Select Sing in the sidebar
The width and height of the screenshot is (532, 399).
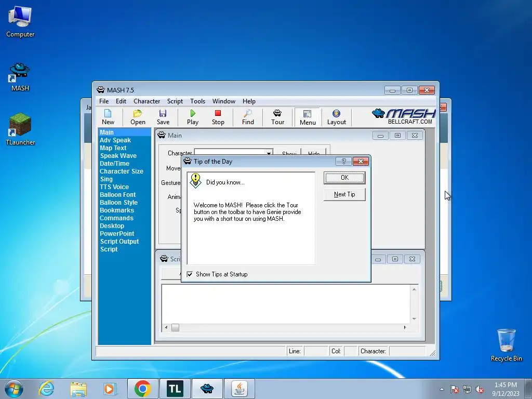coord(106,179)
